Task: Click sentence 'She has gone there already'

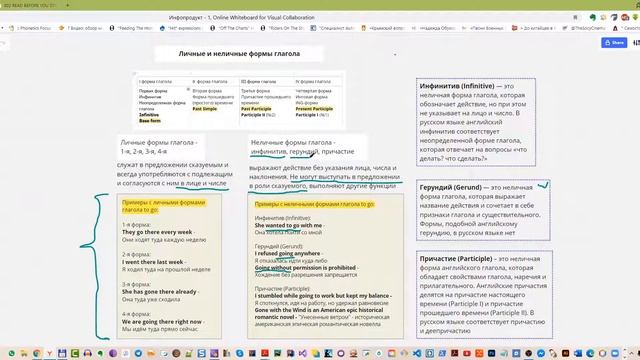Action: (x=159, y=291)
